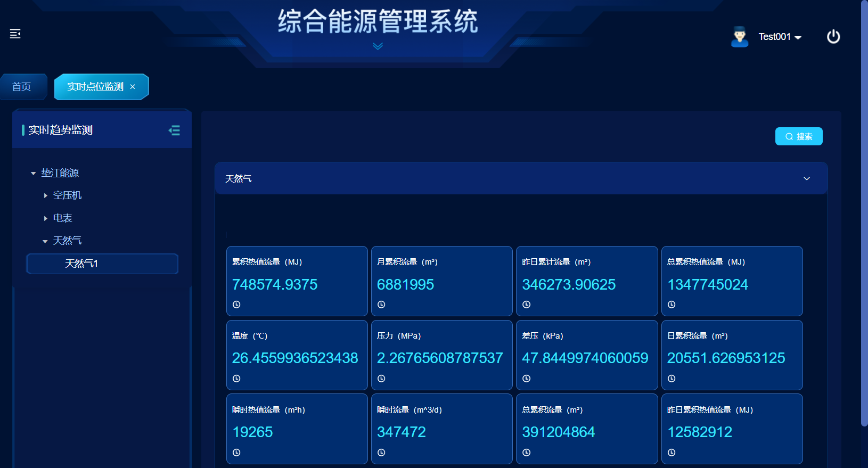
Task: Select the 实时点位监测 tab
Action: click(95, 87)
